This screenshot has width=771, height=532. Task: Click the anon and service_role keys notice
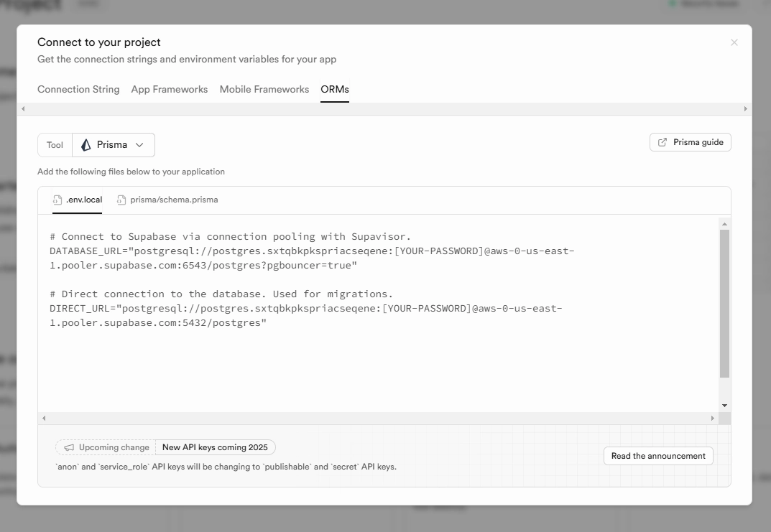click(x=226, y=467)
